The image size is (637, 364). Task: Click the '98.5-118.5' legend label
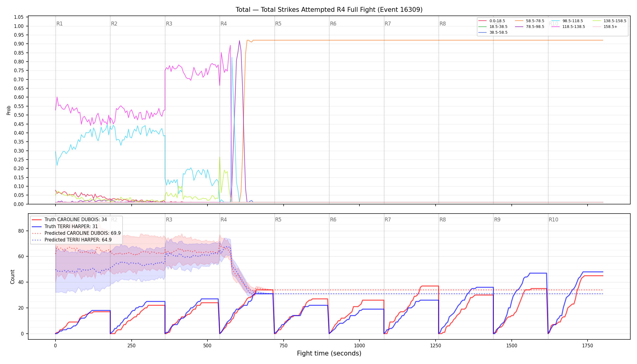click(x=573, y=21)
